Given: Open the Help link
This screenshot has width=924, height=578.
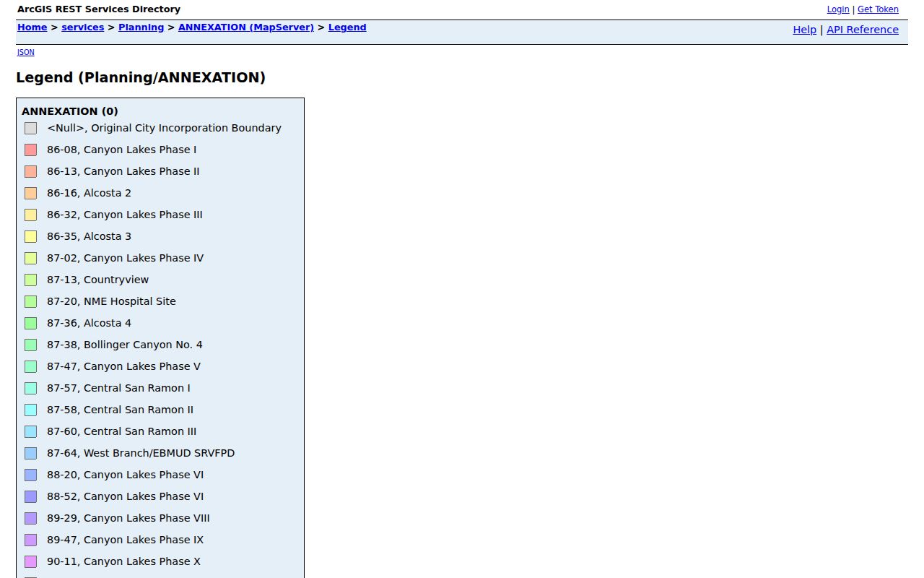Looking at the screenshot, I should click(x=804, y=30).
